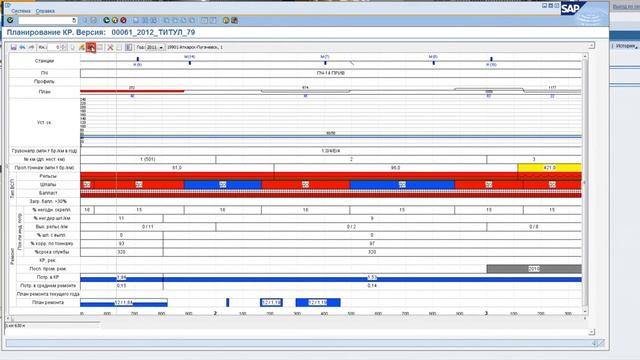The image size is (640, 360).
Task: Click the Кк. field spinner arrows
Action: click(63, 47)
